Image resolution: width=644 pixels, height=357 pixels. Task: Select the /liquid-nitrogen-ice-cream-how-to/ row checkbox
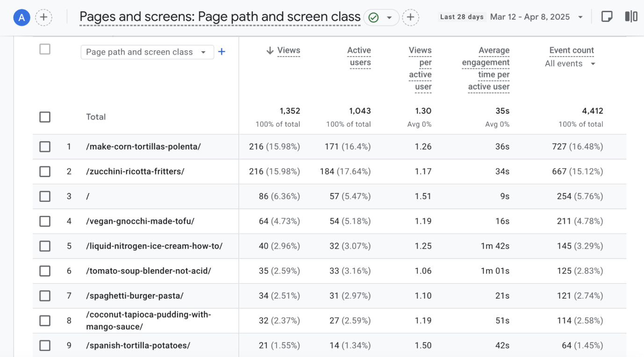[x=45, y=246]
